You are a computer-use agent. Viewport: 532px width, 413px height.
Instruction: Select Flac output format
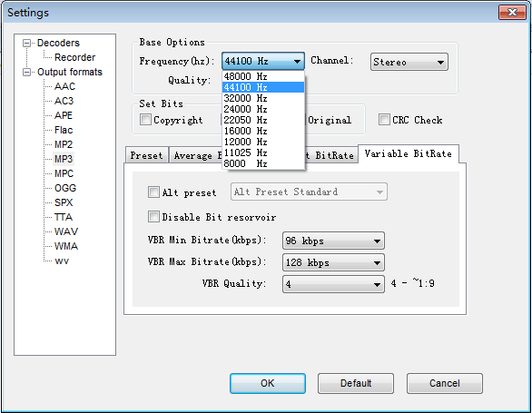64,130
